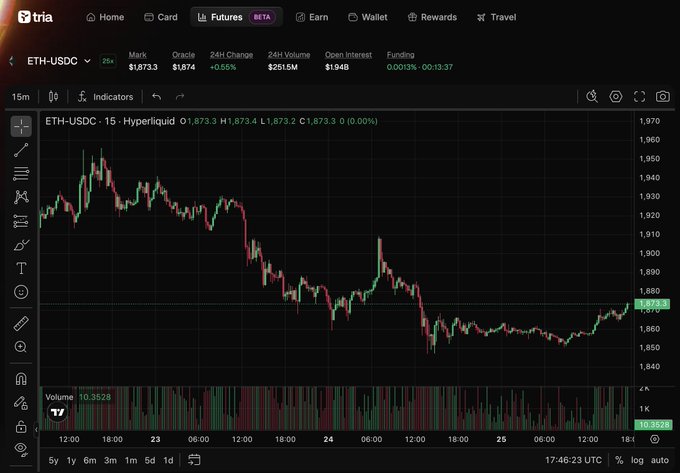
Task: Click the 24H Change label
Action: 231,55
